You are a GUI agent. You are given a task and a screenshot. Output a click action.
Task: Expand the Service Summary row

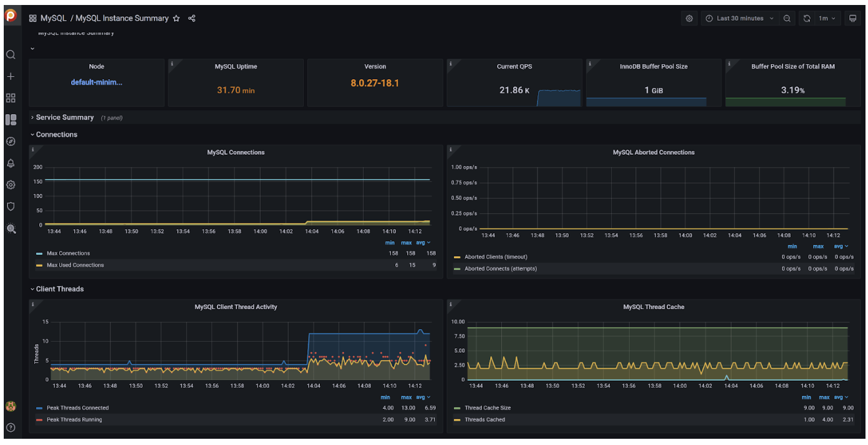pyautogui.click(x=65, y=117)
